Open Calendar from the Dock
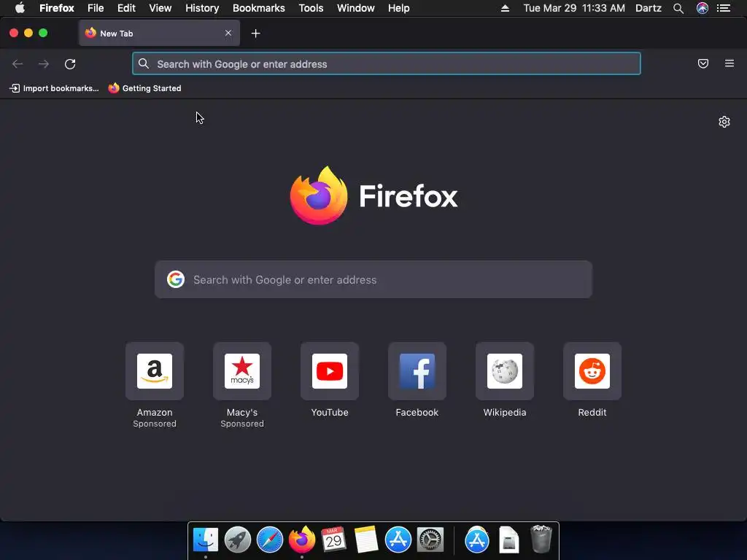This screenshot has height=560, width=747. [333, 539]
